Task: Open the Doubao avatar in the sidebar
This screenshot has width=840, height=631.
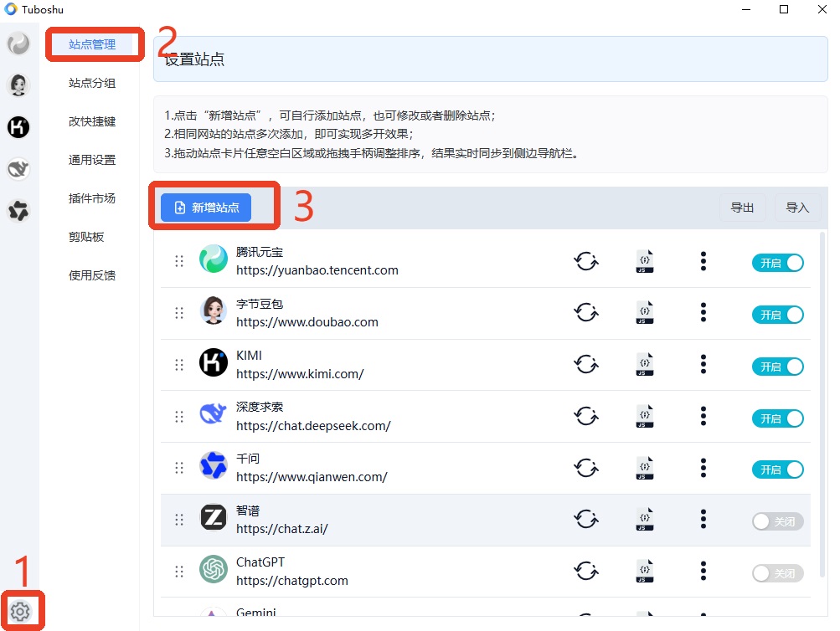Action: [x=18, y=85]
